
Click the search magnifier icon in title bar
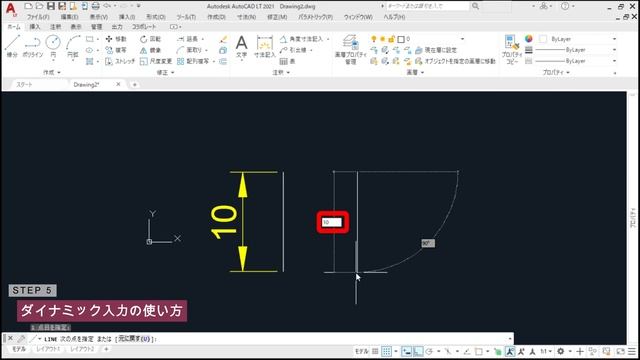click(476, 6)
